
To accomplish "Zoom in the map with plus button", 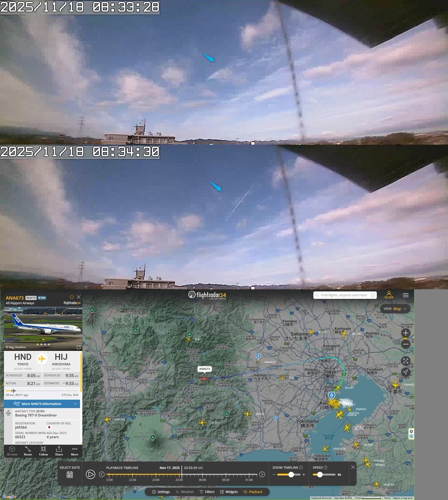I will [405, 333].
